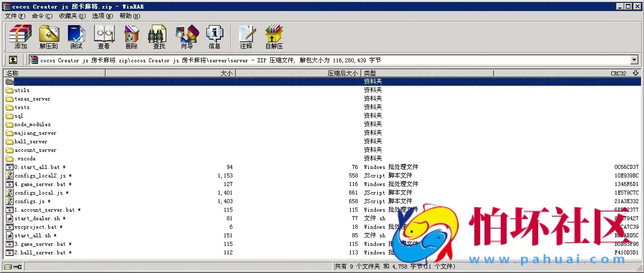Click CRC32 value 0C66CD37
The height and width of the screenshot is (273, 644).
tap(626, 167)
